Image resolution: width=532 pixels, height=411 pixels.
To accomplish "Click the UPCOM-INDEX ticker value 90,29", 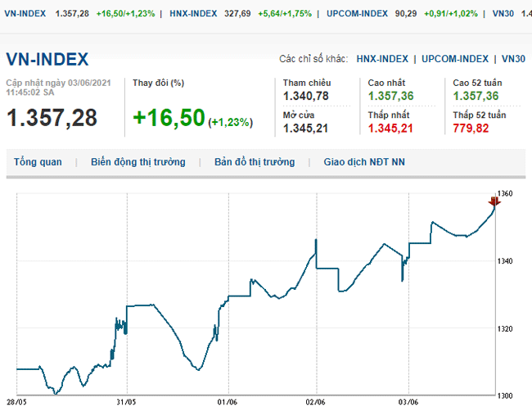I will pyautogui.click(x=406, y=14).
